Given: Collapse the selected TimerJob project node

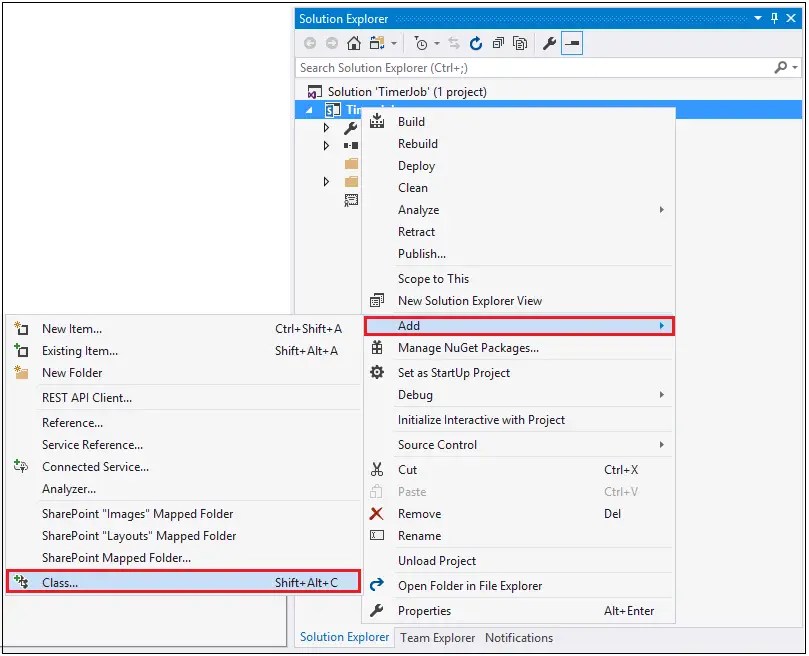Looking at the screenshot, I should pos(308,109).
